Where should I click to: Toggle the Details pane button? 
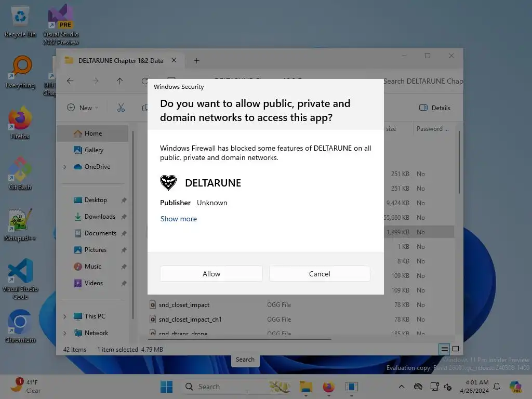(x=435, y=108)
